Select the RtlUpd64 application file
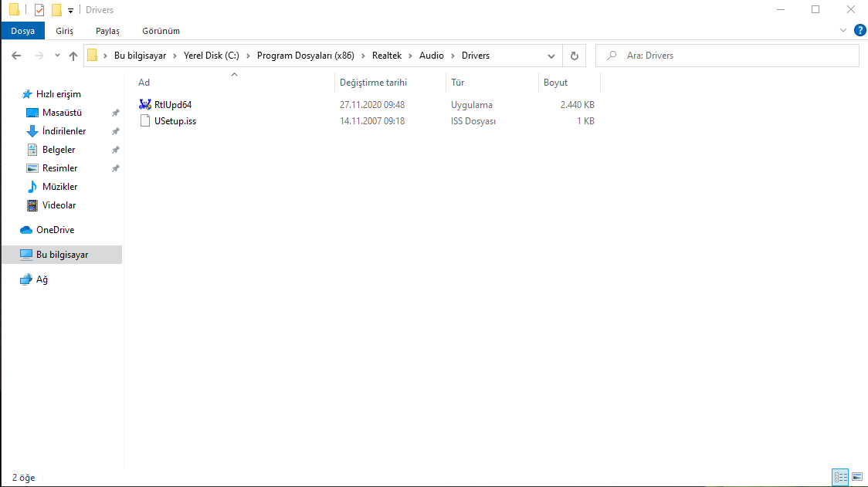 [173, 105]
